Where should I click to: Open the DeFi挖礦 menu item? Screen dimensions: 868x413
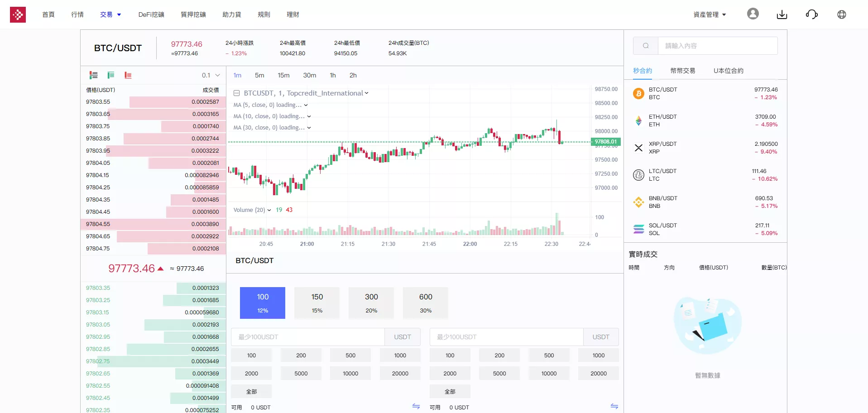151,14
